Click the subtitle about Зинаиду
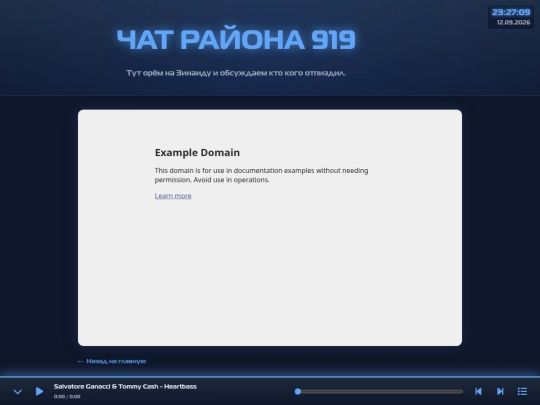The width and height of the screenshot is (540, 405). (x=236, y=73)
